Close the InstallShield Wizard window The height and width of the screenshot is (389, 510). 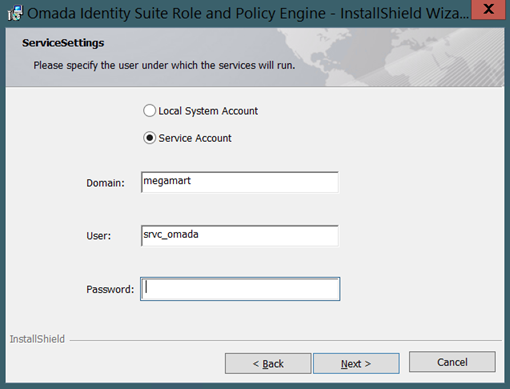click(x=488, y=9)
